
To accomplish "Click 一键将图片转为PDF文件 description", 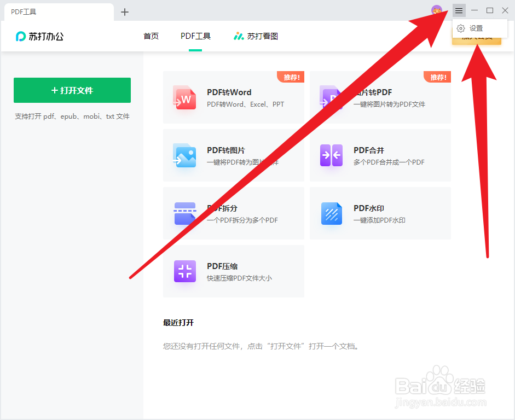I will 389,104.
